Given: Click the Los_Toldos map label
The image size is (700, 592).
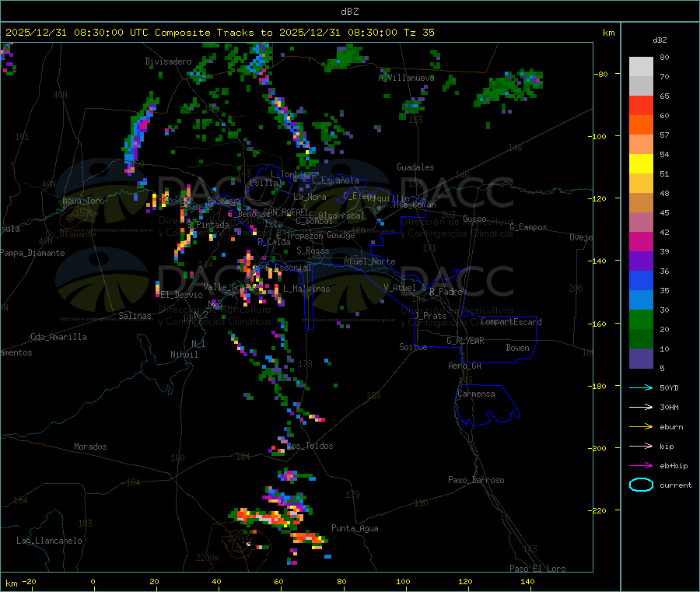Looking at the screenshot, I should point(310,446).
